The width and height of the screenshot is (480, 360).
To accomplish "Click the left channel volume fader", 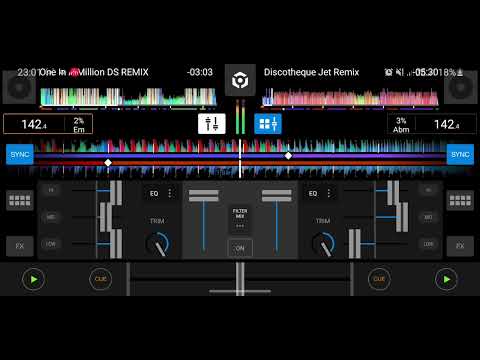I will click(x=204, y=196).
